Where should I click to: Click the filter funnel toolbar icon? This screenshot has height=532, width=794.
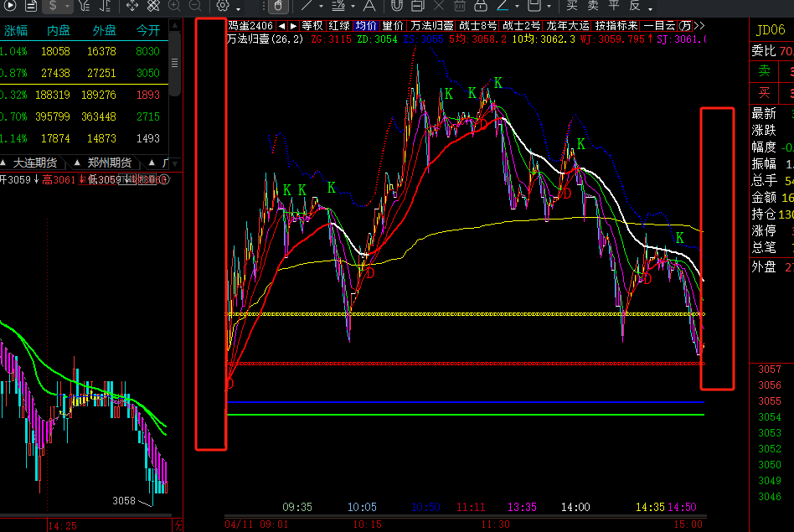[84, 6]
